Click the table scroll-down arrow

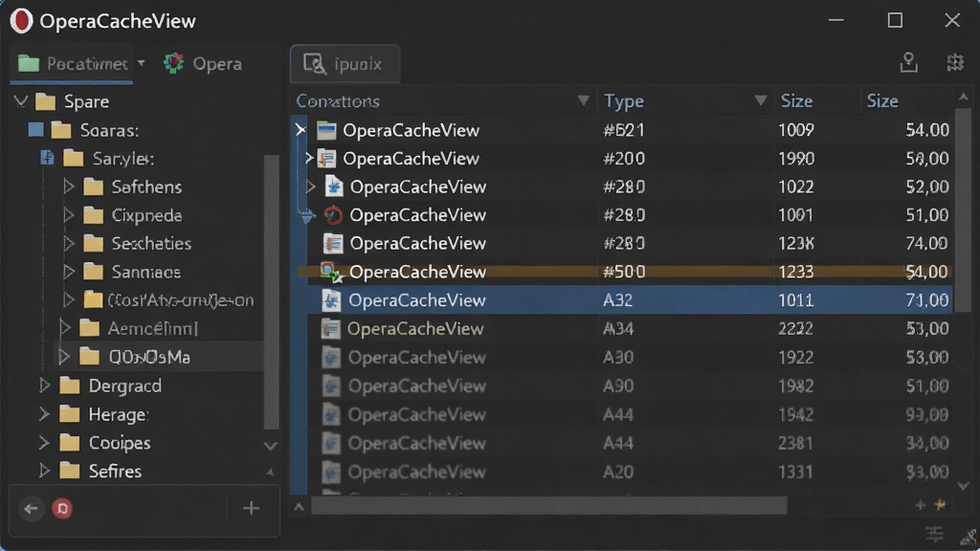click(963, 485)
